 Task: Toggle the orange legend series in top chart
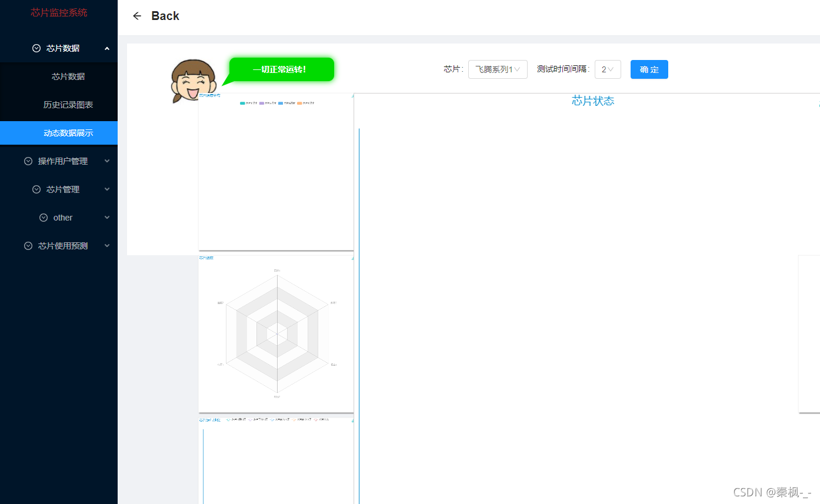pyautogui.click(x=299, y=103)
